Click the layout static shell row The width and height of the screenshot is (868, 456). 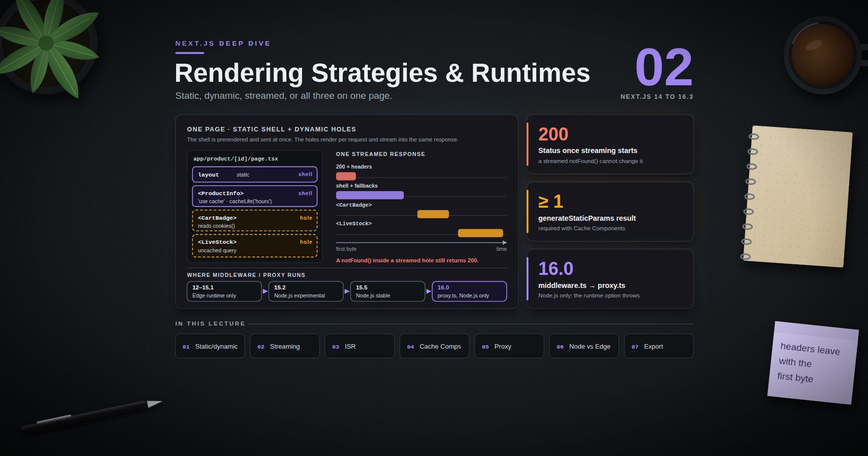(255, 175)
